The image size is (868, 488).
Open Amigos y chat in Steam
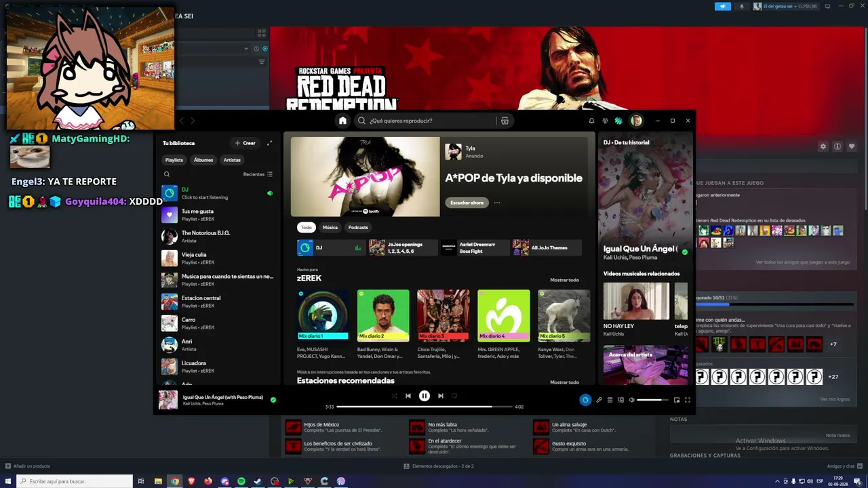tap(844, 466)
